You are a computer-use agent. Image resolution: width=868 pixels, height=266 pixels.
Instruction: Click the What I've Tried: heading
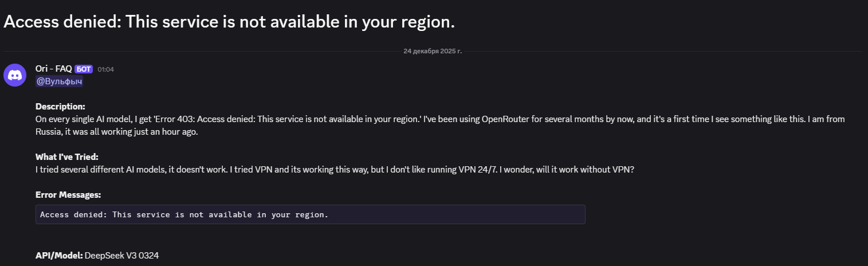66,157
